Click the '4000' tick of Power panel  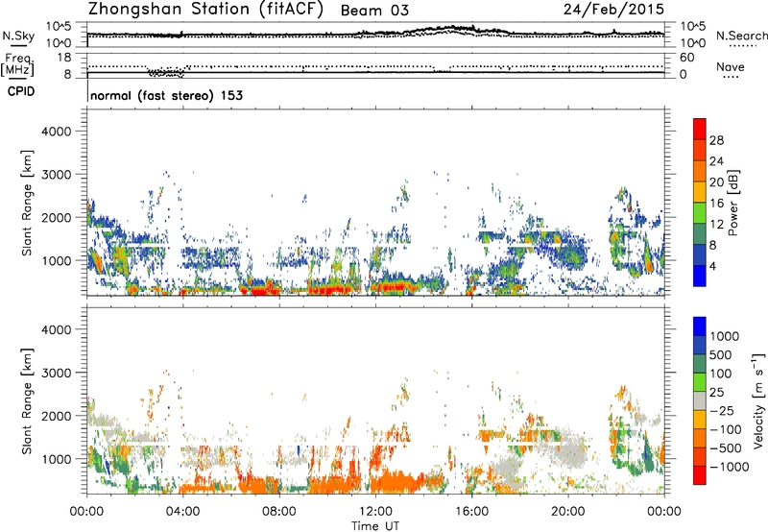[56, 132]
